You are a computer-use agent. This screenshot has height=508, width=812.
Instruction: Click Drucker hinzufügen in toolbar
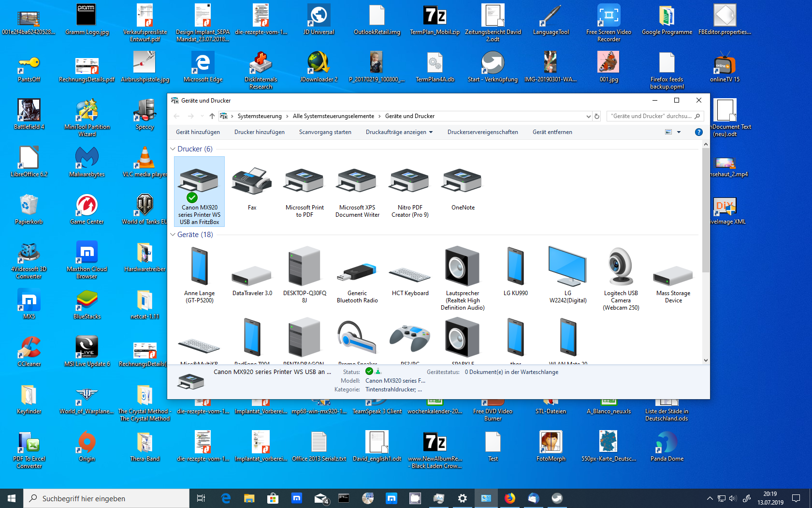[x=260, y=132]
